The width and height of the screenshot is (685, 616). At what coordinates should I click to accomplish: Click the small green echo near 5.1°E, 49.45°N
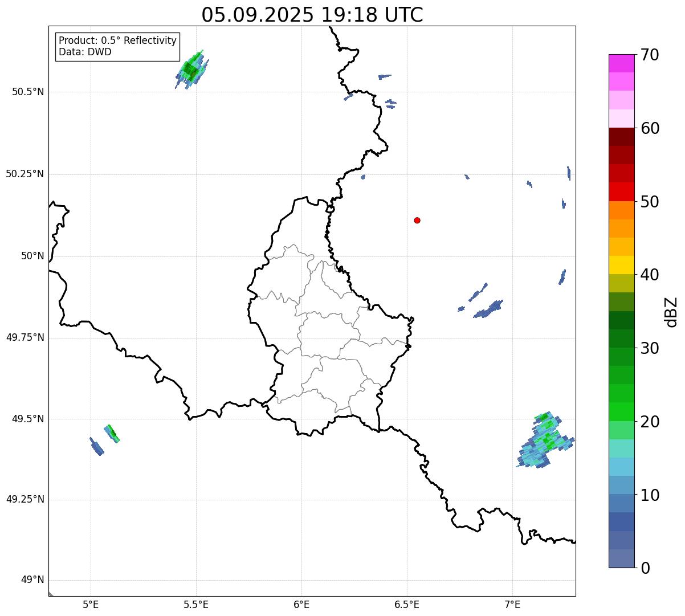point(112,433)
